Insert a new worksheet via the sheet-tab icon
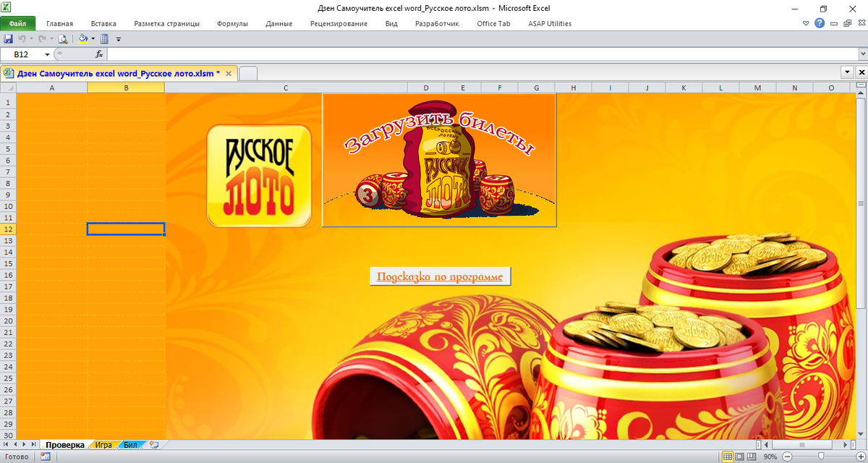The height and width of the screenshot is (463, 868). [x=154, y=444]
